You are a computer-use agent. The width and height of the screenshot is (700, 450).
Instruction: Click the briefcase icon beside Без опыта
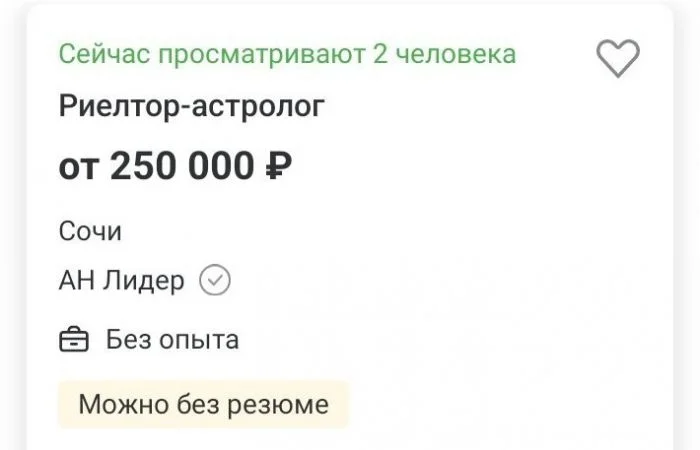click(75, 340)
